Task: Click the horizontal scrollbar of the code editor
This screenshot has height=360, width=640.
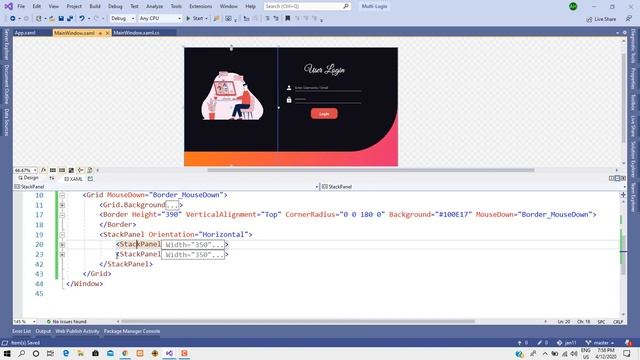Action: [x=298, y=322]
